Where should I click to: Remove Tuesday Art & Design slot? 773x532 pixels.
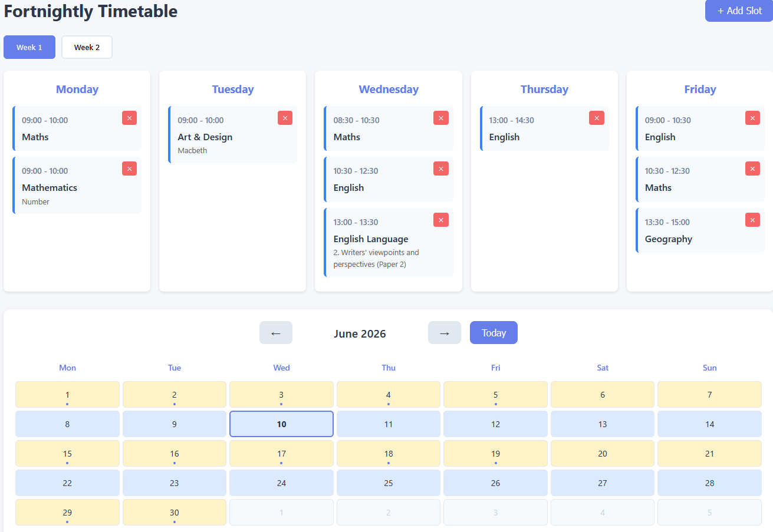coord(285,118)
